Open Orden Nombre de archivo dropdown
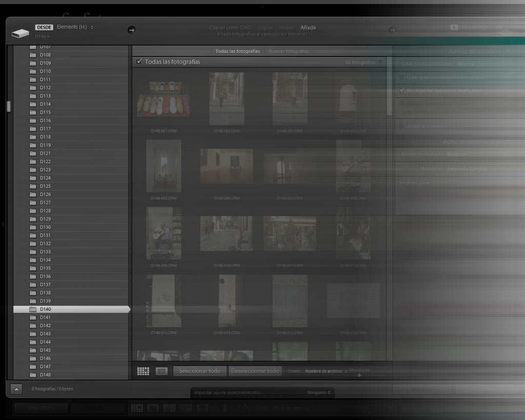Viewport: 525px width, 420px height. pos(326,371)
